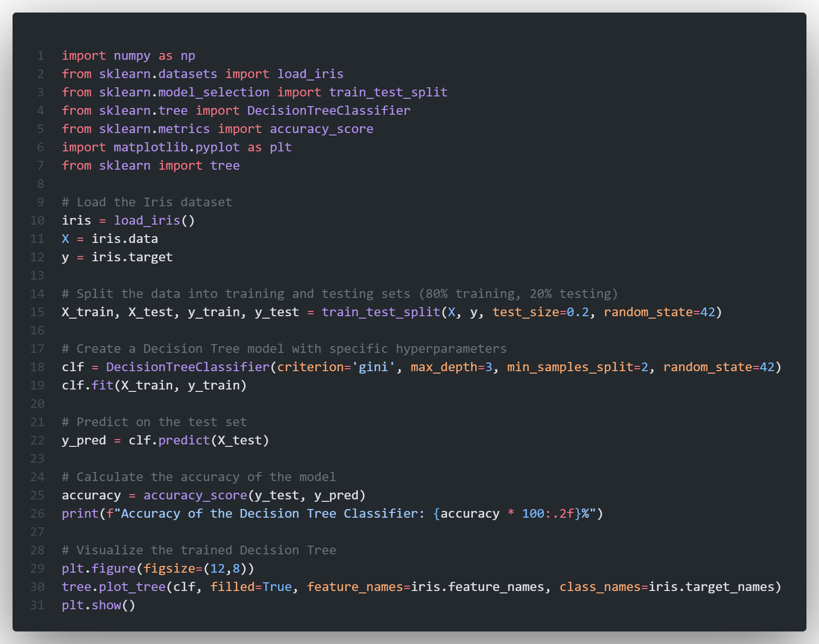Click 'load_iris()' call on line 10

[x=154, y=221]
